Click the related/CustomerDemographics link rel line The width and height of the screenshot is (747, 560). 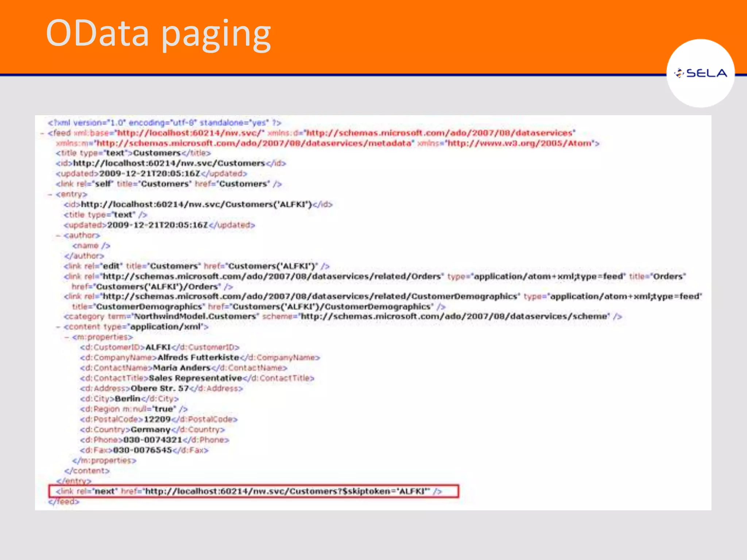383,296
